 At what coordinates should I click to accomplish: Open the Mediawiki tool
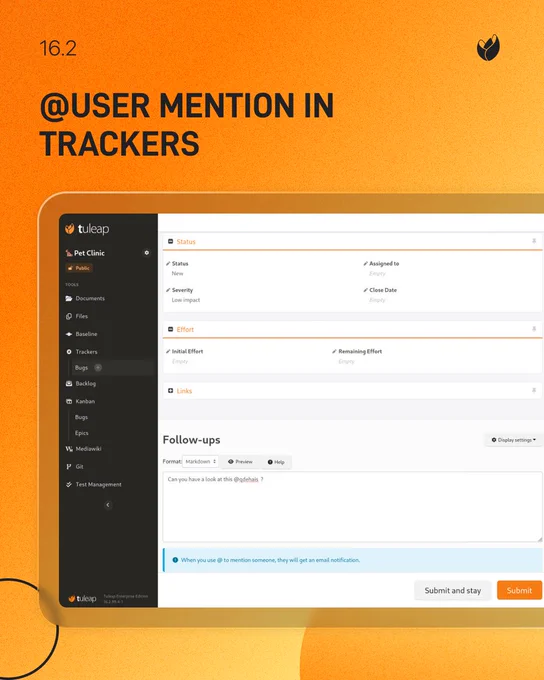88,449
